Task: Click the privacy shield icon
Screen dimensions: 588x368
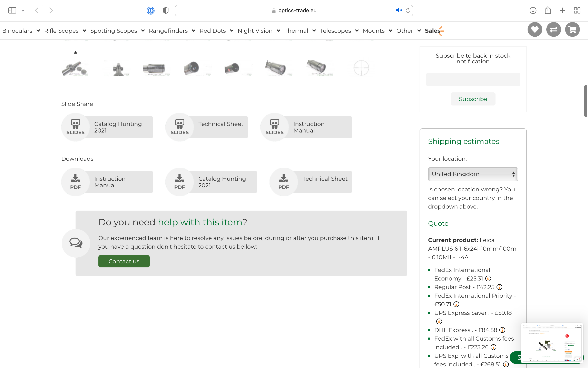Action: point(165,10)
